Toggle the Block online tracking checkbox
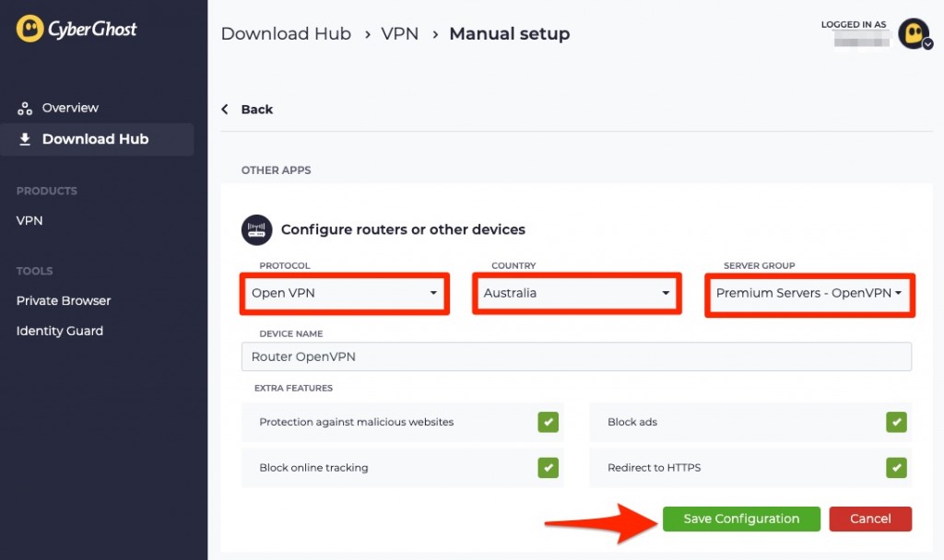Viewport: 944px width, 560px height. coord(548,467)
